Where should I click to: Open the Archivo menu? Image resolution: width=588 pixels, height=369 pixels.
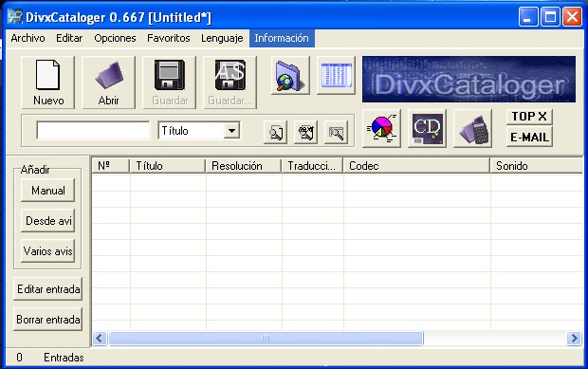click(x=28, y=38)
